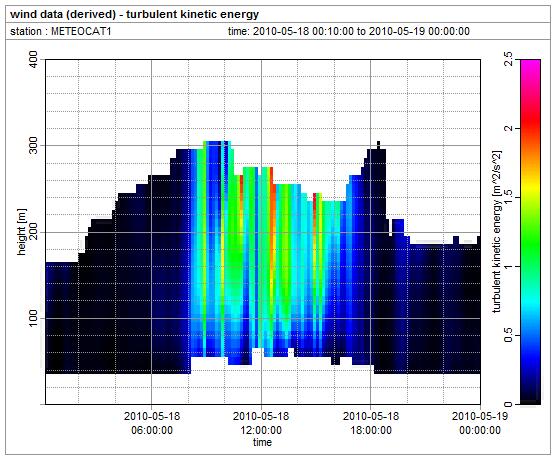Click the dark low-energy area at 06:00, 100 m
The height and width of the screenshot is (460, 556).
point(152,318)
